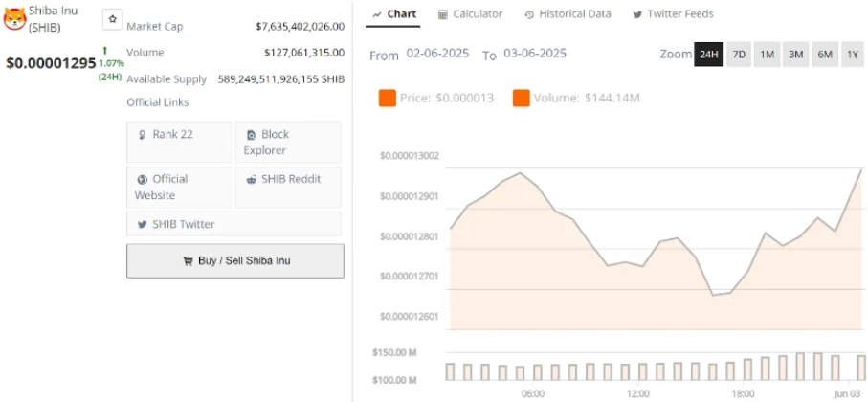The width and height of the screenshot is (868, 402).
Task: Click the Reddit icon beside SHIB Reddit
Action: [x=252, y=179]
